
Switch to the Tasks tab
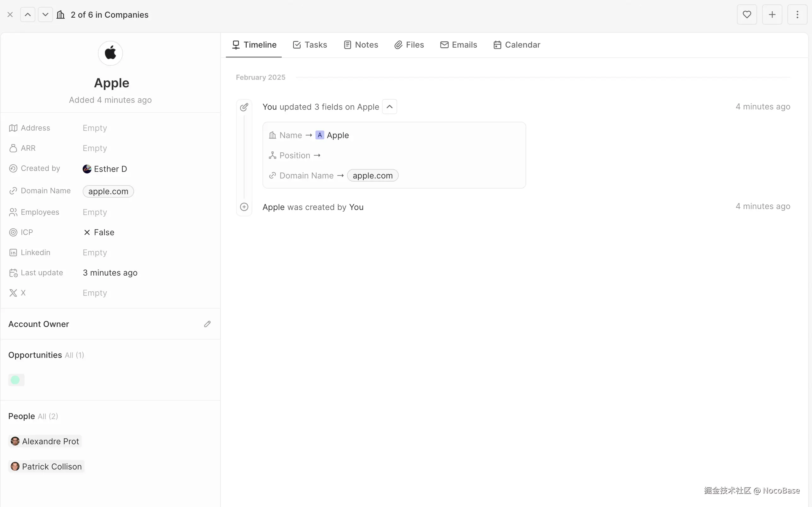pos(310,45)
